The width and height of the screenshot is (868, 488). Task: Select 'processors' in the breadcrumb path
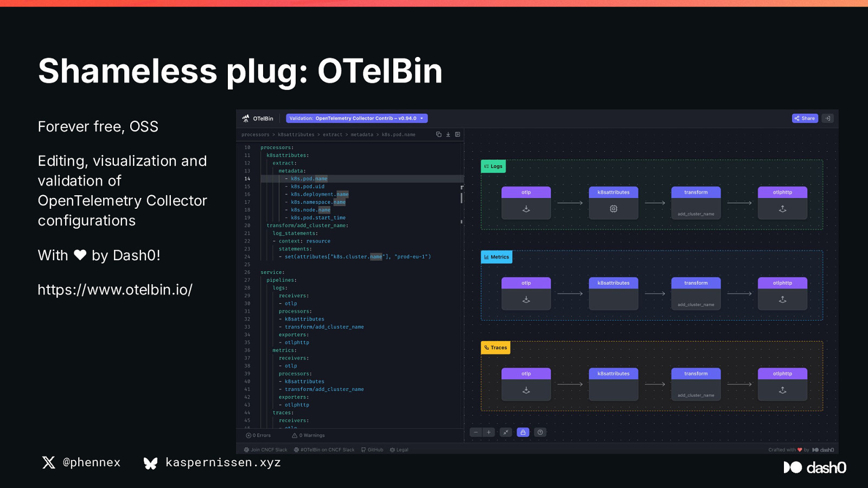pos(256,134)
